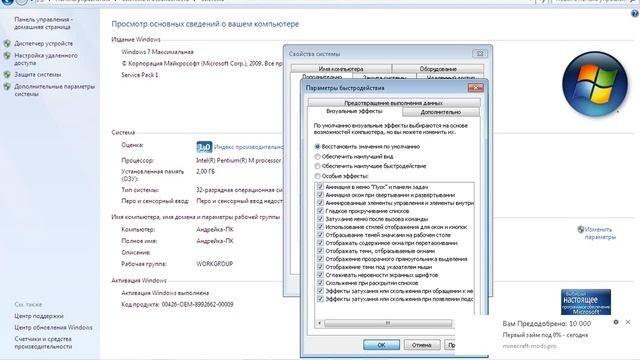Open Защита системы tab in Свойства системы
This screenshot has height=360, width=640.
pyautogui.click(x=384, y=77)
